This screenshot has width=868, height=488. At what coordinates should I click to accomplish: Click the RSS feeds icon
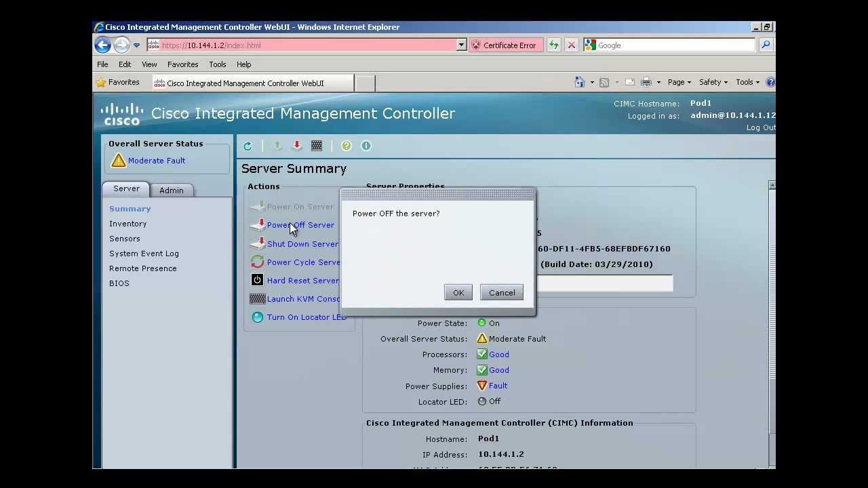pyautogui.click(x=604, y=82)
